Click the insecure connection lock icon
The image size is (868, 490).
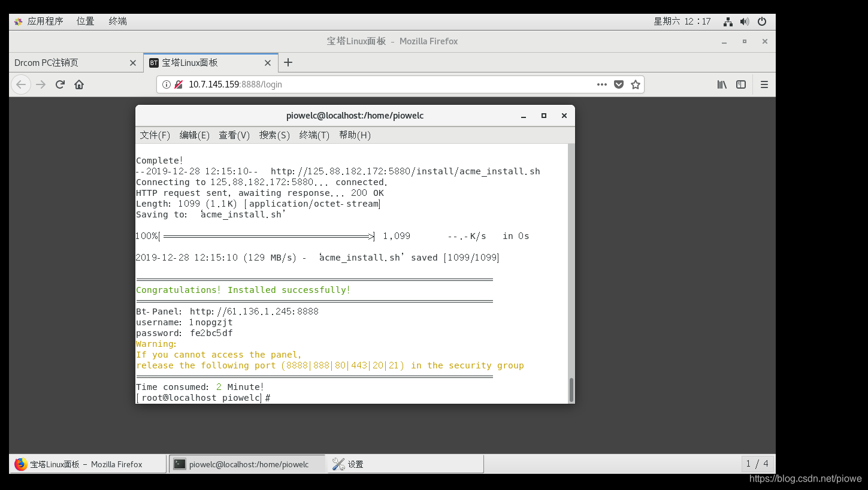pyautogui.click(x=179, y=84)
